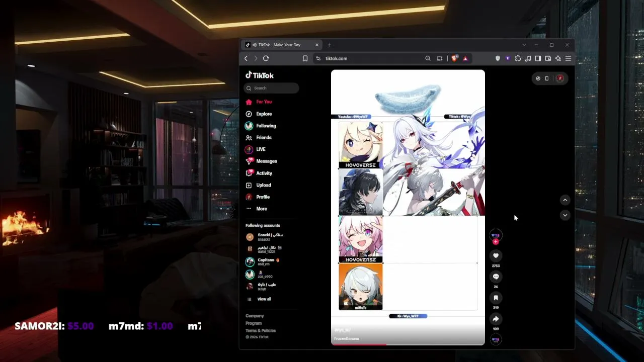Click the purple E extension icon

click(x=508, y=58)
